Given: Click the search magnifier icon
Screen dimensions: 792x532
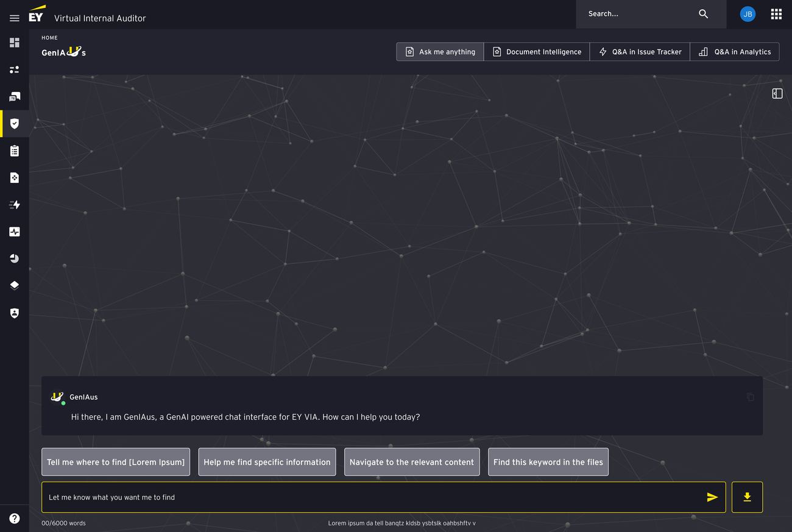Looking at the screenshot, I should click(x=704, y=13).
